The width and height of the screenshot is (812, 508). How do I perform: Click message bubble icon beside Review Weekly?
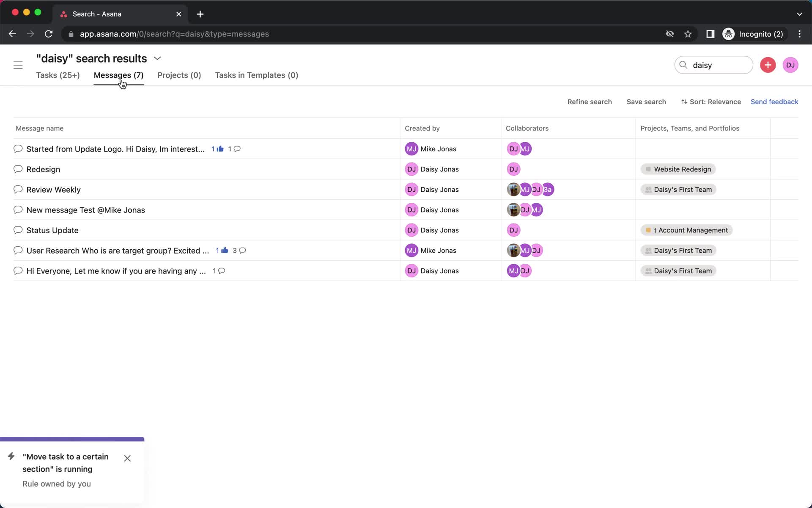[x=18, y=189]
